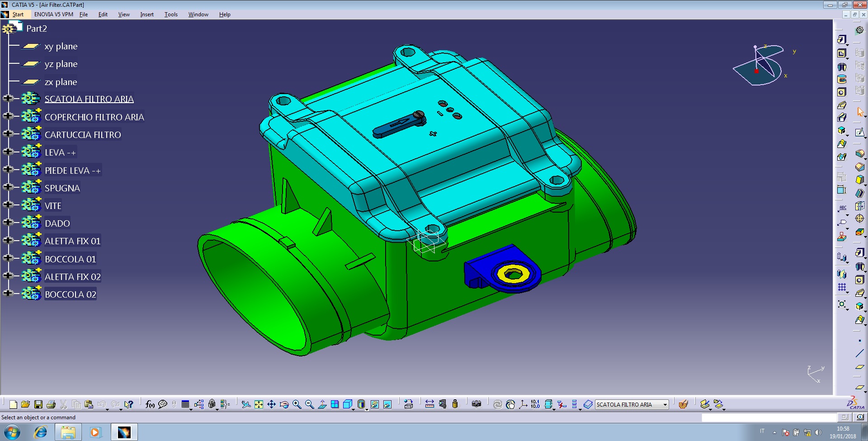Expand the BOCCOLA 02 tree node
The image size is (868, 441).
click(x=7, y=293)
